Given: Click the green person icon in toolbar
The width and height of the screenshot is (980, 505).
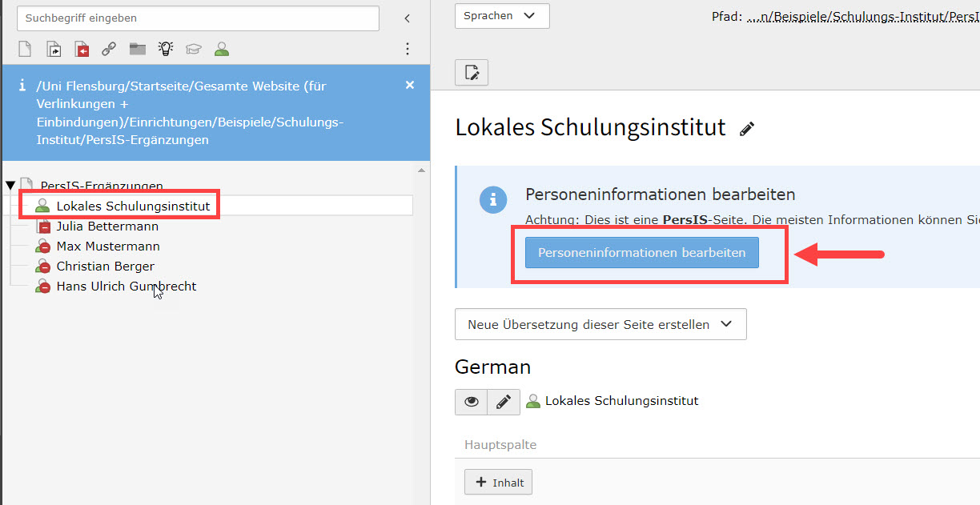Looking at the screenshot, I should click(222, 50).
